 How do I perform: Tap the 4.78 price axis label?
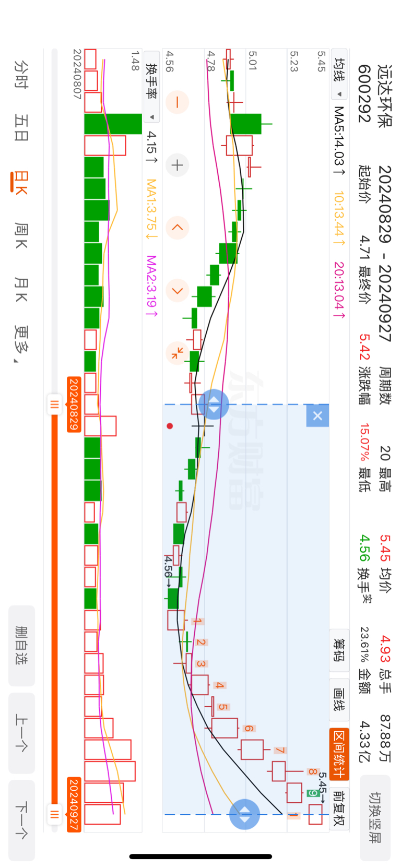pos(210,61)
